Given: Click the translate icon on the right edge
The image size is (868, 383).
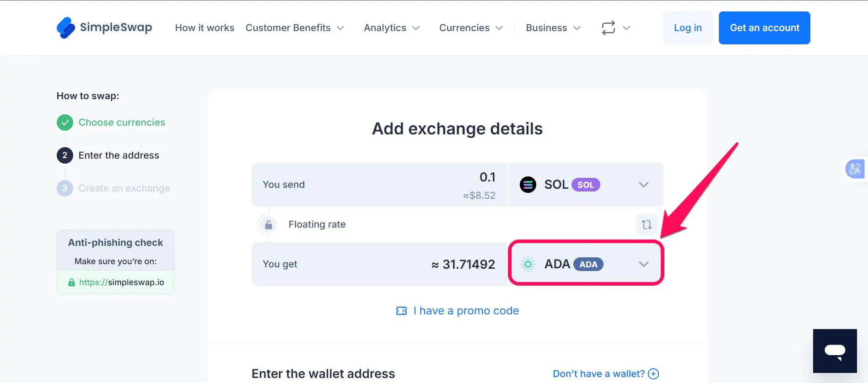Looking at the screenshot, I should pos(855,169).
